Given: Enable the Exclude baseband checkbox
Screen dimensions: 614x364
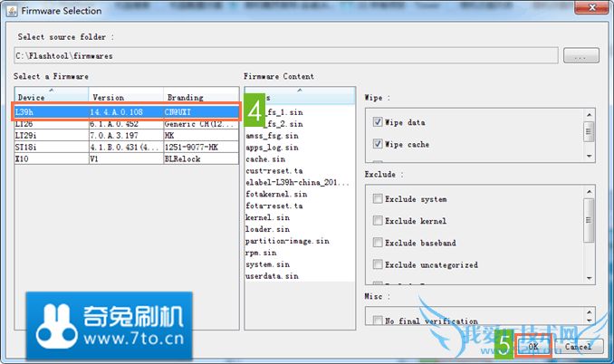Looking at the screenshot, I should click(x=378, y=243).
